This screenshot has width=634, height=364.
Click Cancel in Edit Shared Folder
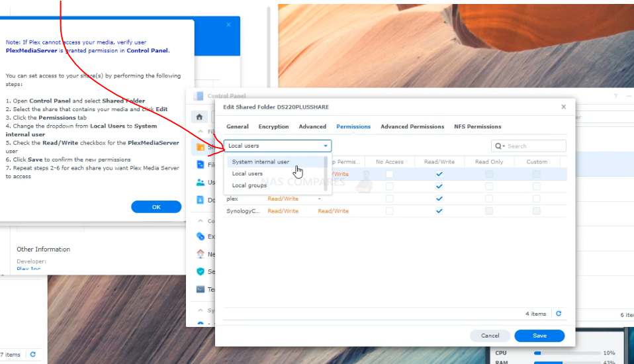point(490,336)
